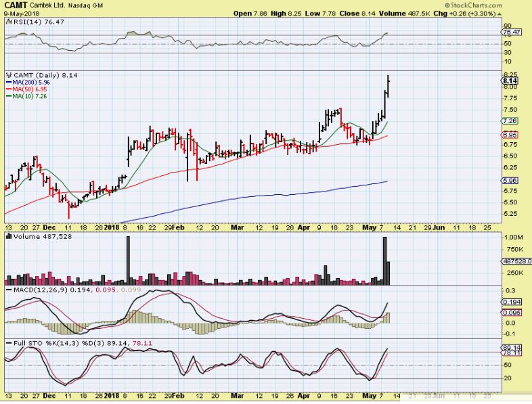
Task: Open the StockCharts.com copyright link
Action: (x=473, y=5)
